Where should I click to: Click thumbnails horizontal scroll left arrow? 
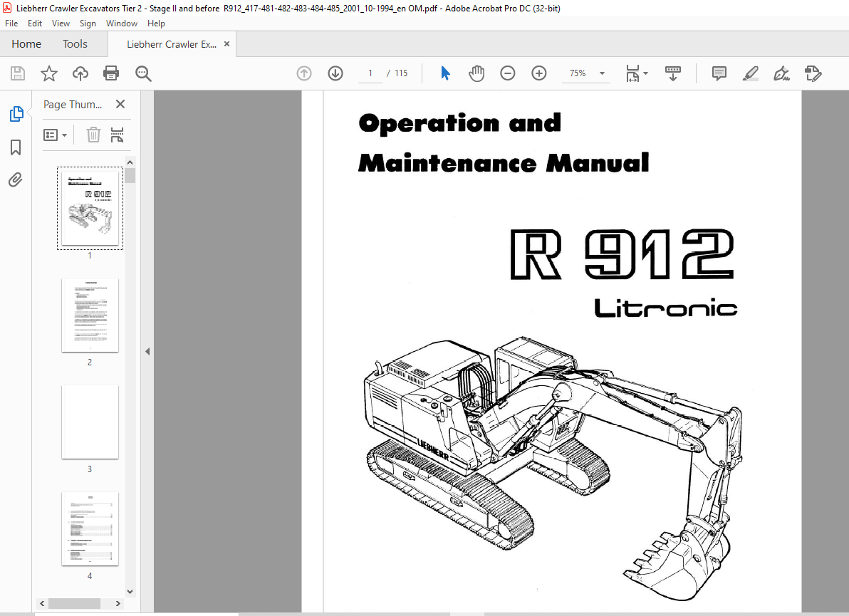pyautogui.click(x=42, y=603)
